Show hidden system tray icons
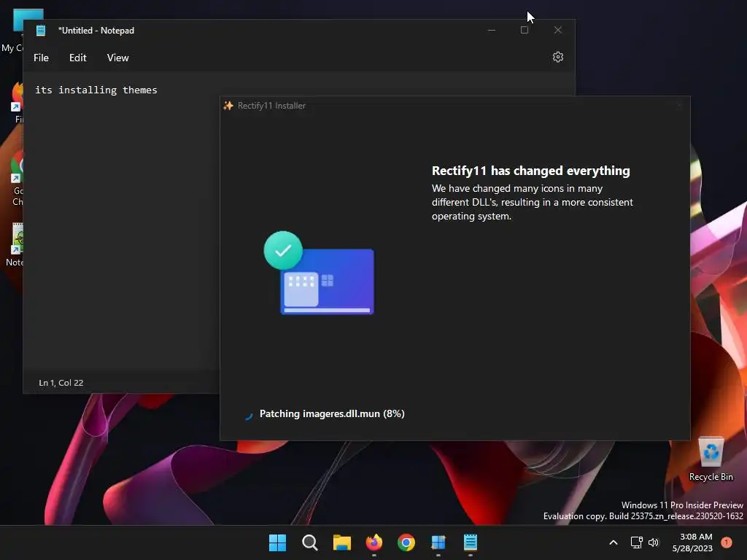This screenshot has height=560, width=747. (x=614, y=542)
